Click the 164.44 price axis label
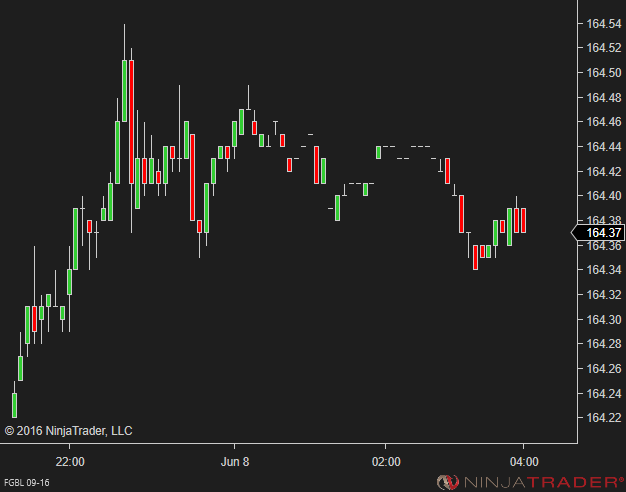This screenshot has height=492, width=626. point(604,147)
